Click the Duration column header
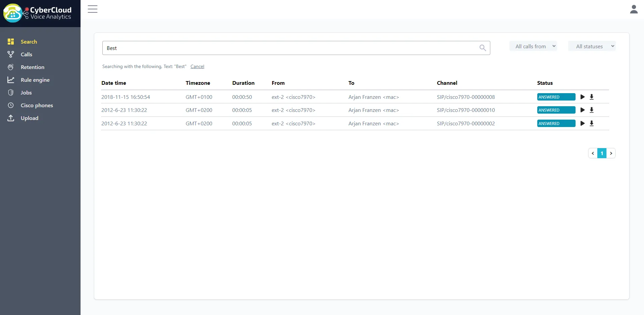644x315 pixels. (243, 83)
